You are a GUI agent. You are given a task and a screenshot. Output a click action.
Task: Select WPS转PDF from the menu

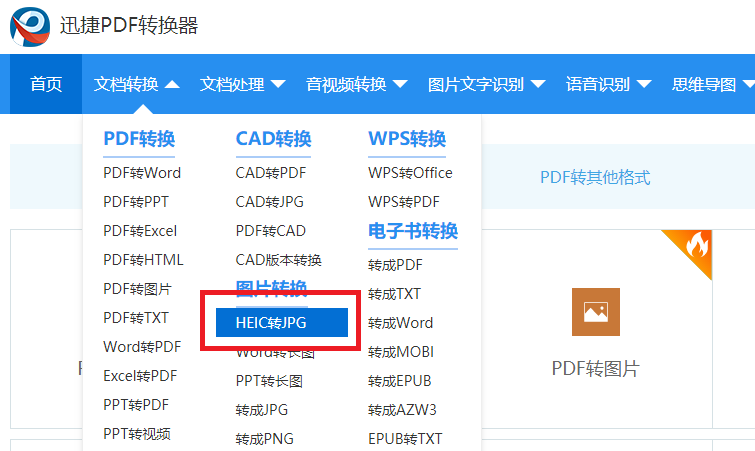coord(404,202)
